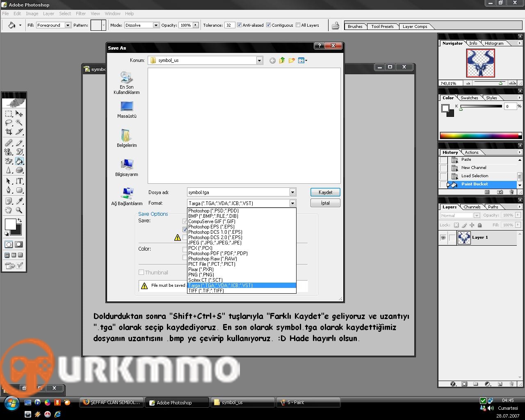The width and height of the screenshot is (525, 420).
Task: Select the History Brush tool
Action: click(x=19, y=152)
